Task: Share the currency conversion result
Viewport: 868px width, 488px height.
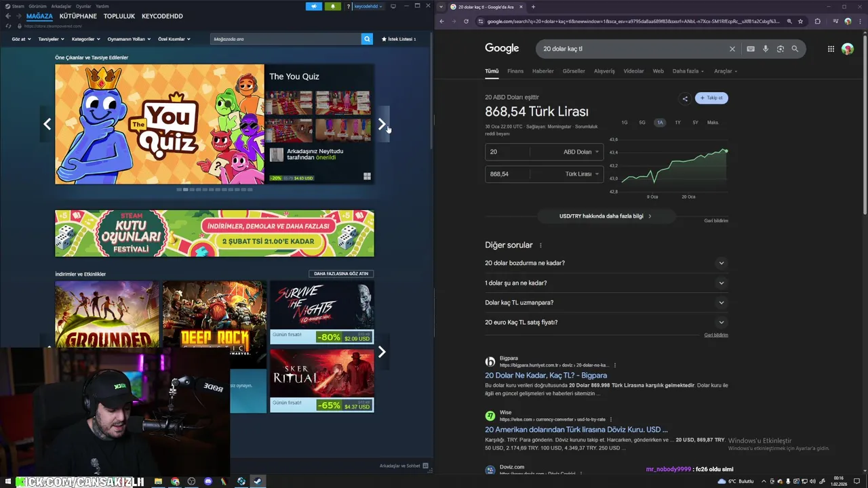Action: 685,98
